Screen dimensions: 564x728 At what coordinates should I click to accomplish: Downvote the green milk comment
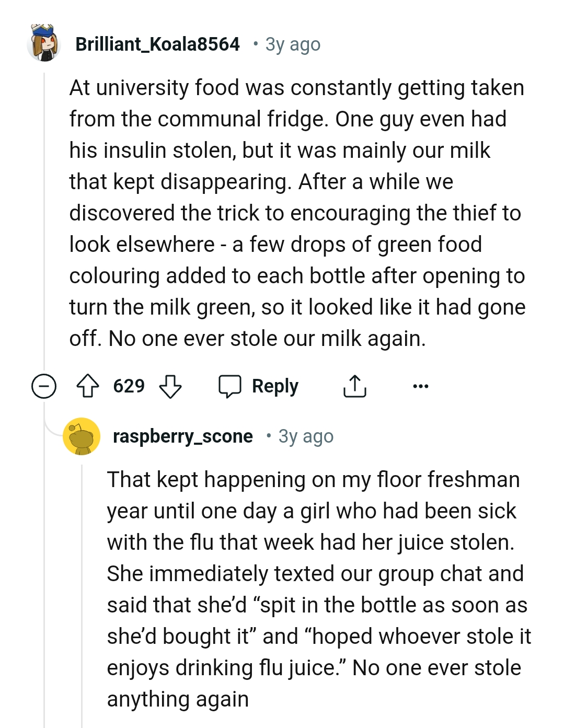pyautogui.click(x=170, y=386)
